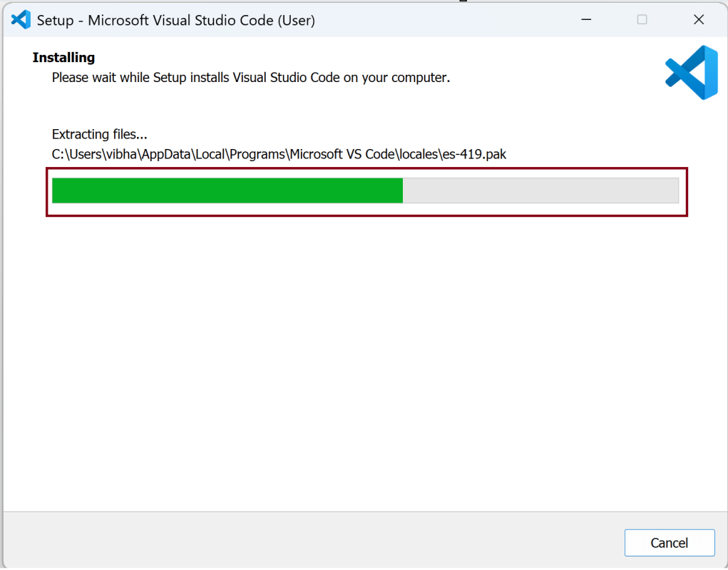Click the VS Code icon in title bar
The image size is (728, 570).
click(21, 20)
